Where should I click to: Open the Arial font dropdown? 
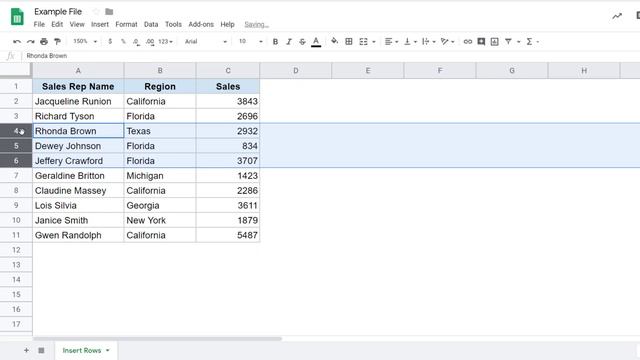click(x=205, y=42)
